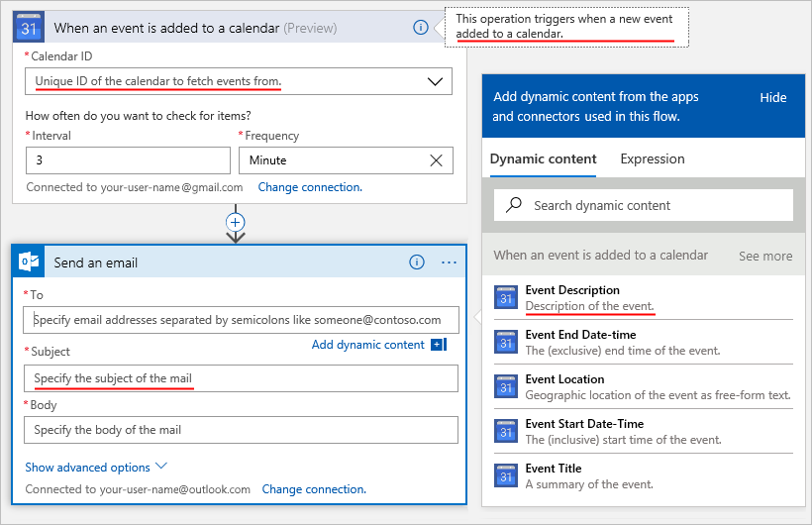Screen dimensions: 812x525
Task: Open info icon on Send an email card
Action: pyautogui.click(x=417, y=262)
